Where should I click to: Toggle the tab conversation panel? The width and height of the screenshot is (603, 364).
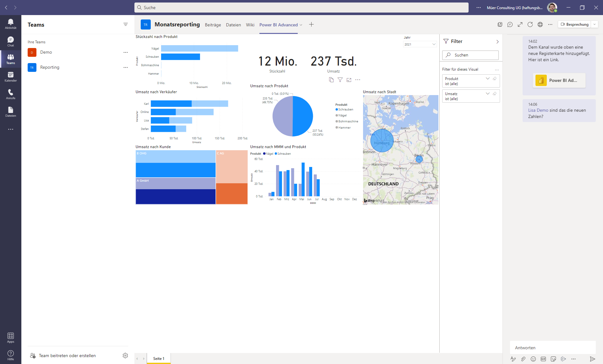pos(510,24)
